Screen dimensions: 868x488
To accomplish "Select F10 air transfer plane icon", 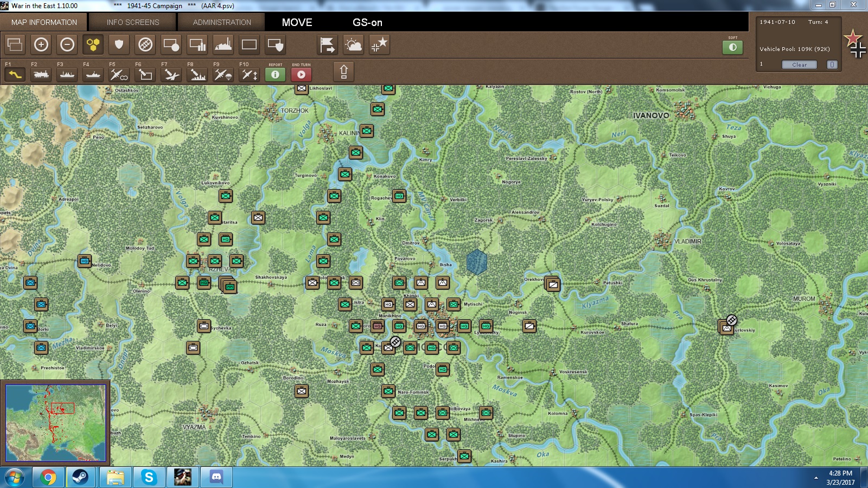I will tap(250, 74).
